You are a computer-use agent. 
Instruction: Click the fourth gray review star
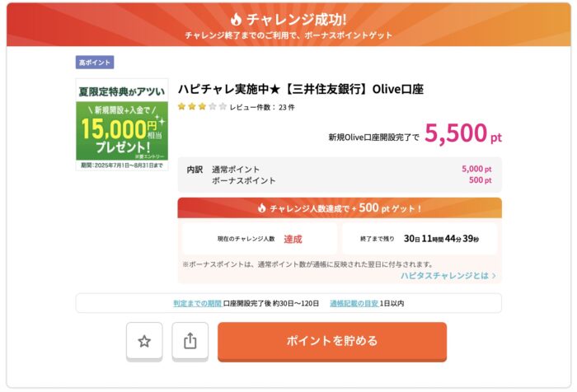click(213, 106)
